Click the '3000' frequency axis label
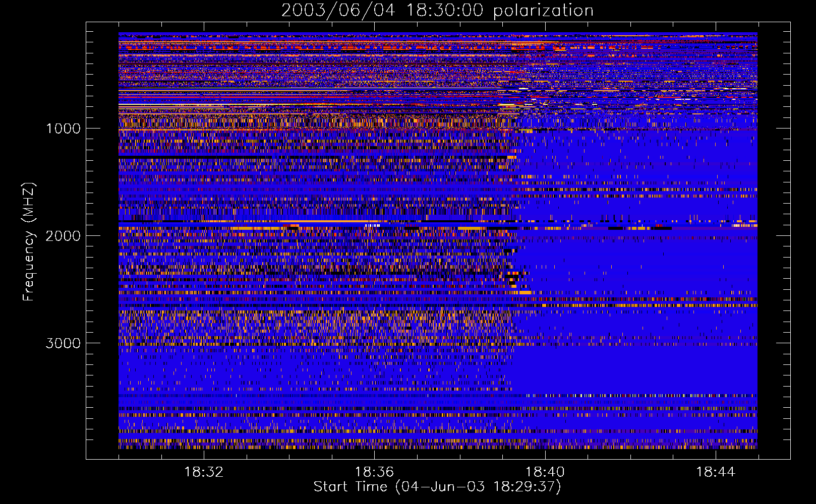The height and width of the screenshot is (504, 816). (63, 343)
